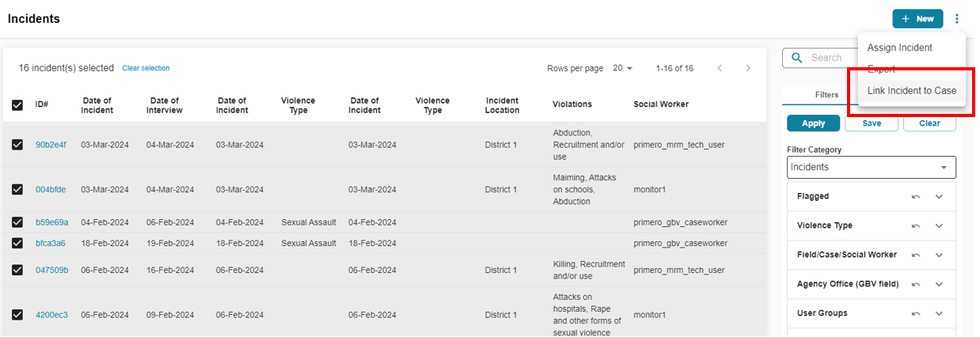This screenshot has height=337, width=980.
Task: Open incident 047509b
Action: point(52,270)
